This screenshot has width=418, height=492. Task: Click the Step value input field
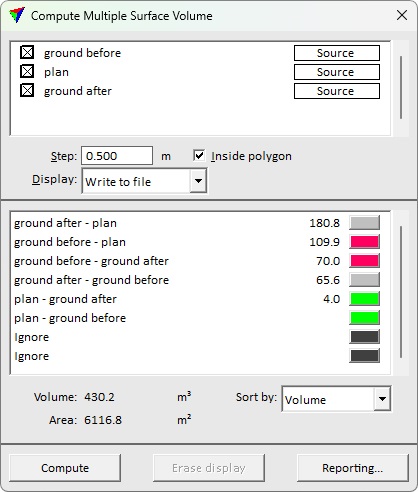(117, 156)
